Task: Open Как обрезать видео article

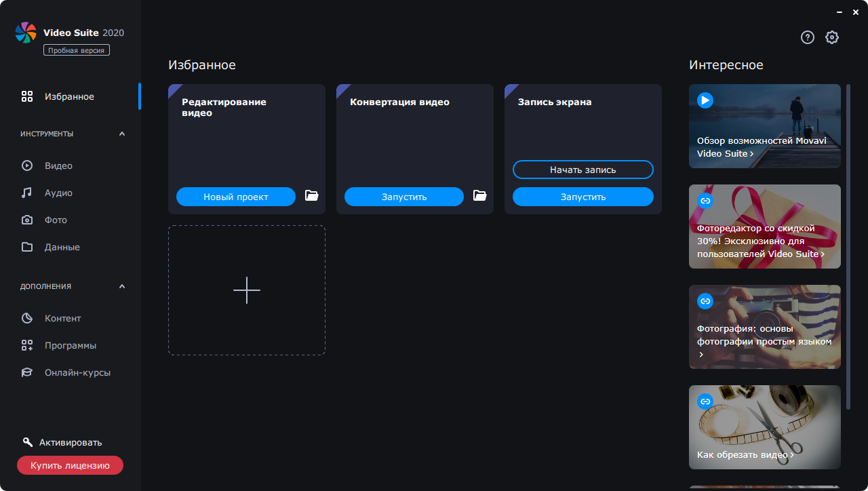Action: pos(765,427)
